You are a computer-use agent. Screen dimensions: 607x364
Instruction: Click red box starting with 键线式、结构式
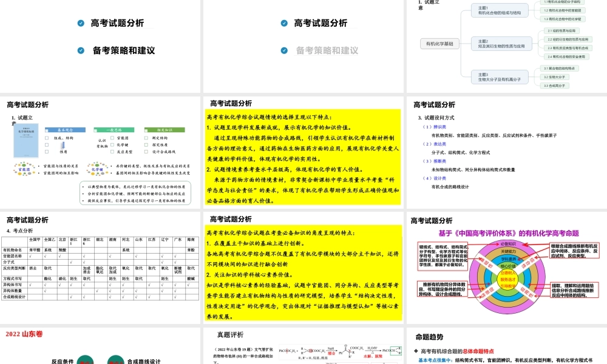pos(443,255)
